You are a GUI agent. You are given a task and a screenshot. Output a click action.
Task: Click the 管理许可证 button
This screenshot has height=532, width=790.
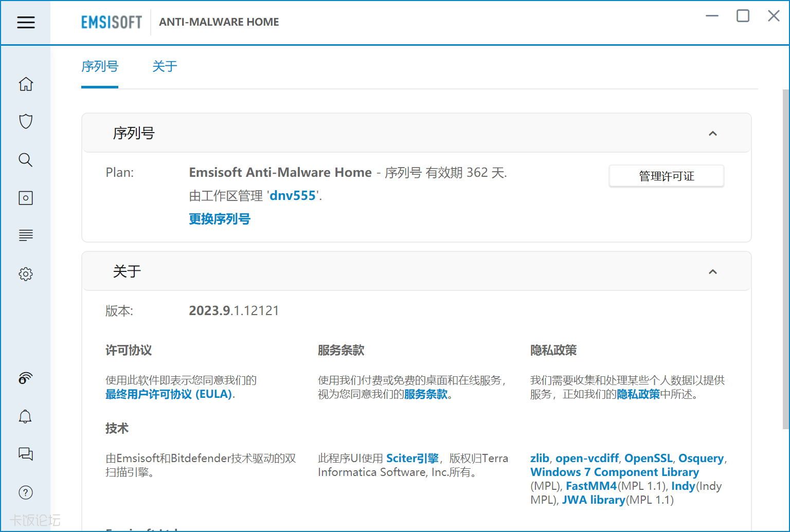click(x=666, y=176)
